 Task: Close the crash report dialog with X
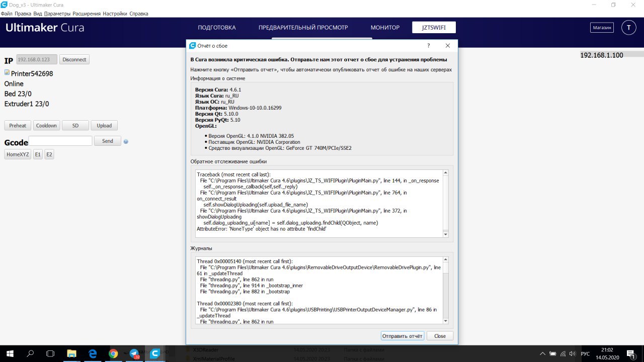tap(447, 46)
